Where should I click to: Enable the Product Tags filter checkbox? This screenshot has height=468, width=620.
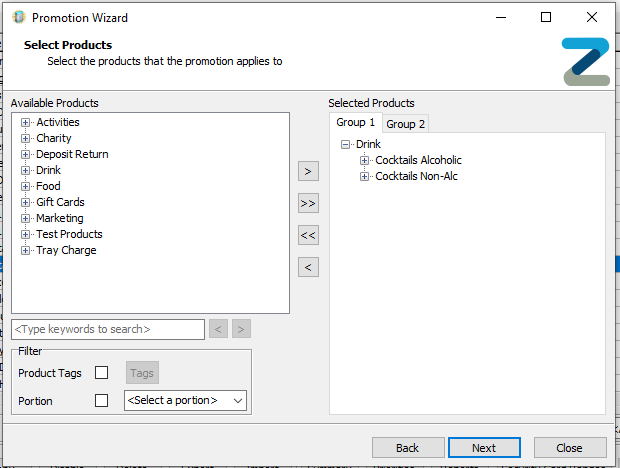pos(101,372)
